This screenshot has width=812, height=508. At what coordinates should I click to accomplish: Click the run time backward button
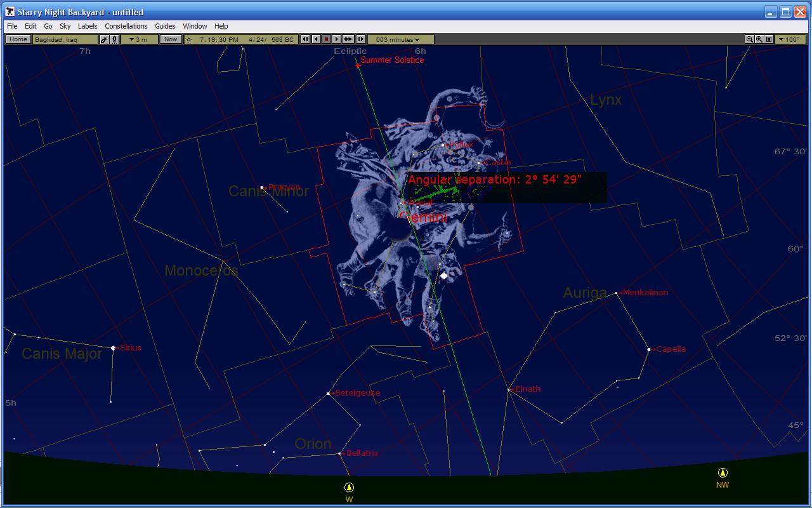316,39
